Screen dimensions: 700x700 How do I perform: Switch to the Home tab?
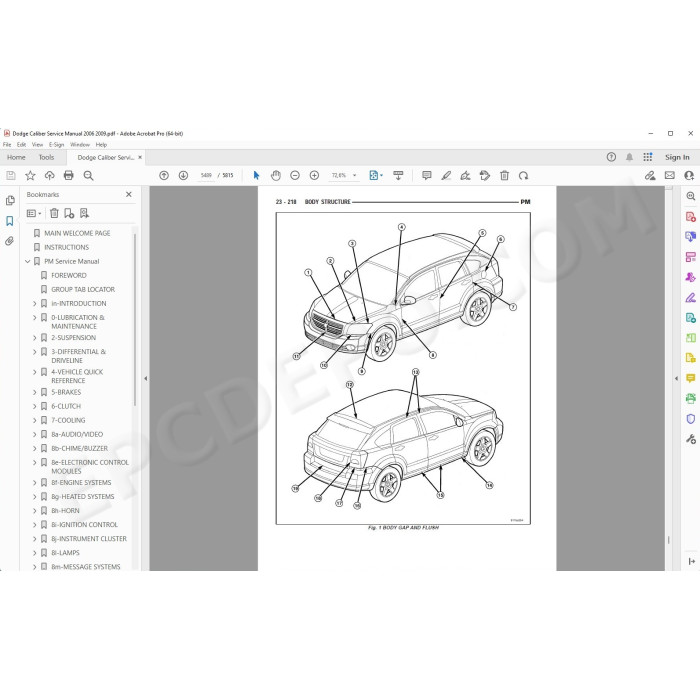tap(16, 157)
